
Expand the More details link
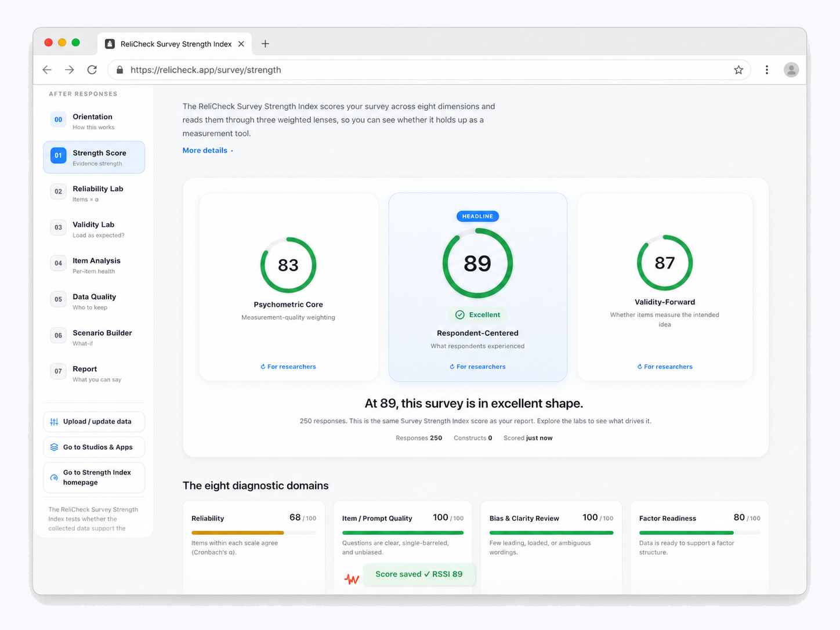click(208, 150)
